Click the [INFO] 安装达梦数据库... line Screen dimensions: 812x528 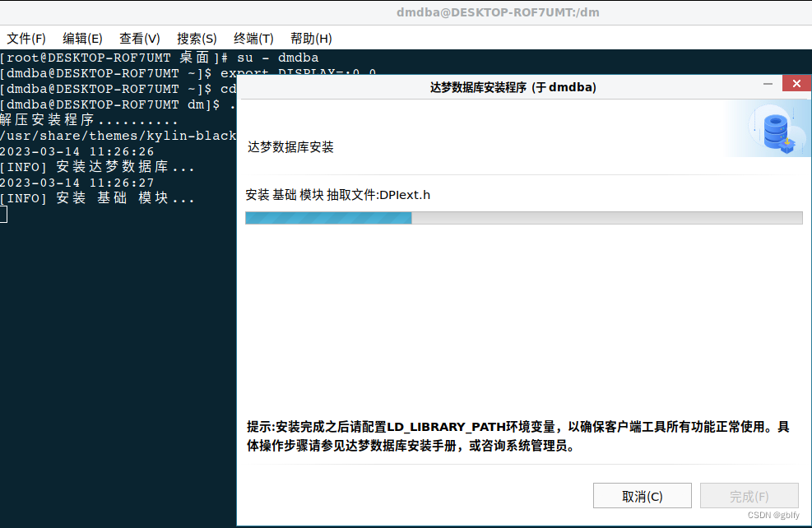[x=97, y=167]
